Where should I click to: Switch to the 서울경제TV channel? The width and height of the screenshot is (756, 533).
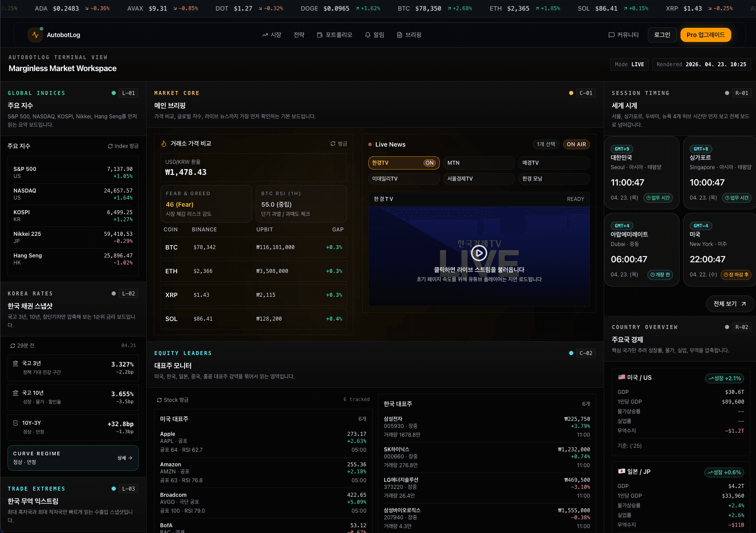tap(479, 179)
